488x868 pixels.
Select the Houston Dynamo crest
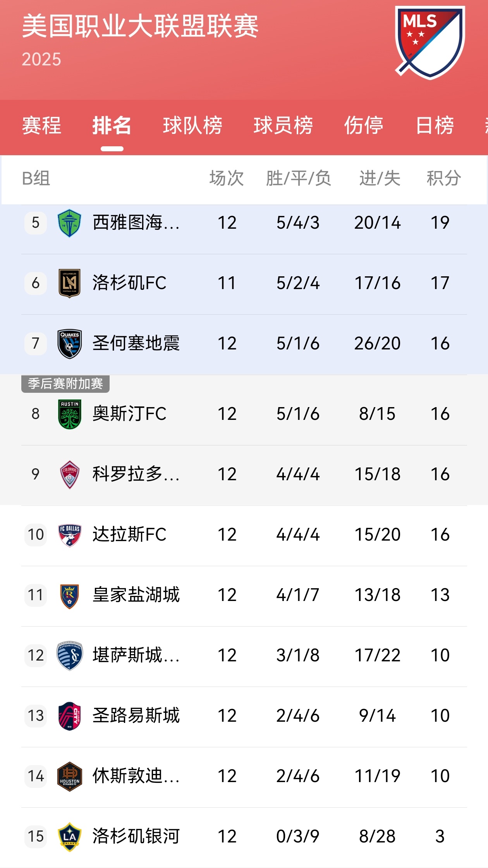click(x=69, y=776)
